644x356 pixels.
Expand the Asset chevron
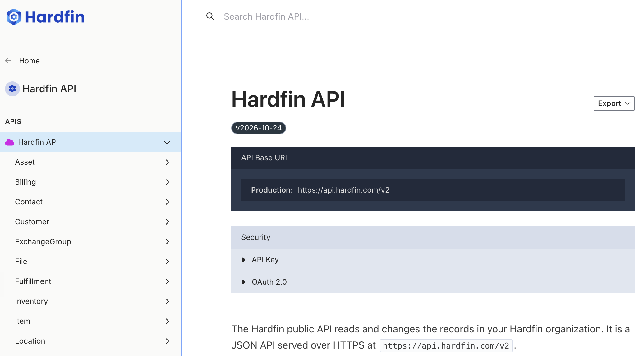tap(168, 162)
